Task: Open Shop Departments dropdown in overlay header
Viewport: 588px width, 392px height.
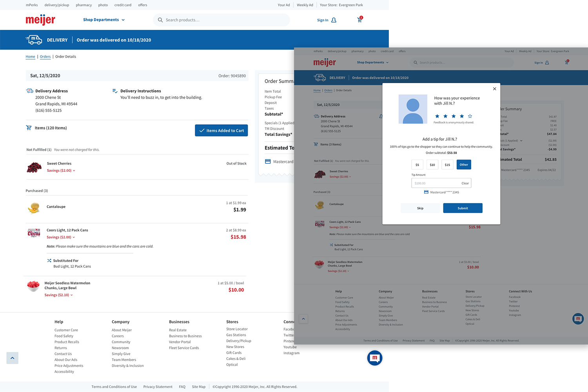Action: pos(373,62)
